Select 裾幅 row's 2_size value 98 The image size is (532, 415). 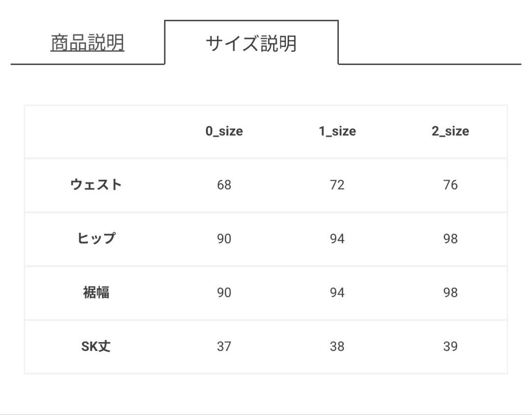pos(450,292)
